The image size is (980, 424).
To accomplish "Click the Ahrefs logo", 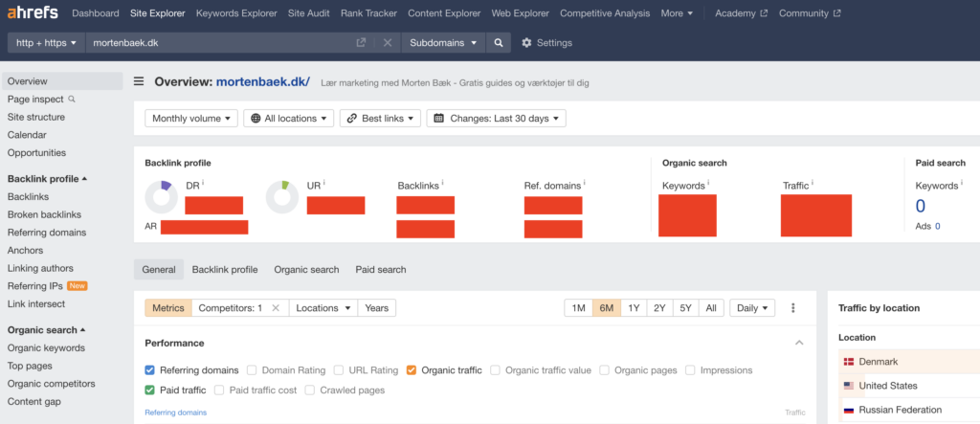I will coord(33,12).
